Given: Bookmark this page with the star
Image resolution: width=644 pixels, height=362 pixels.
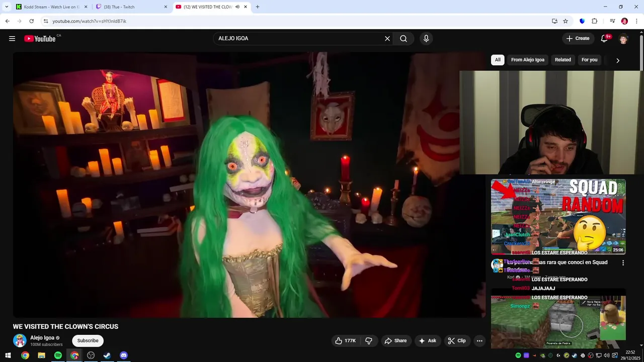Looking at the screenshot, I should tap(566, 21).
